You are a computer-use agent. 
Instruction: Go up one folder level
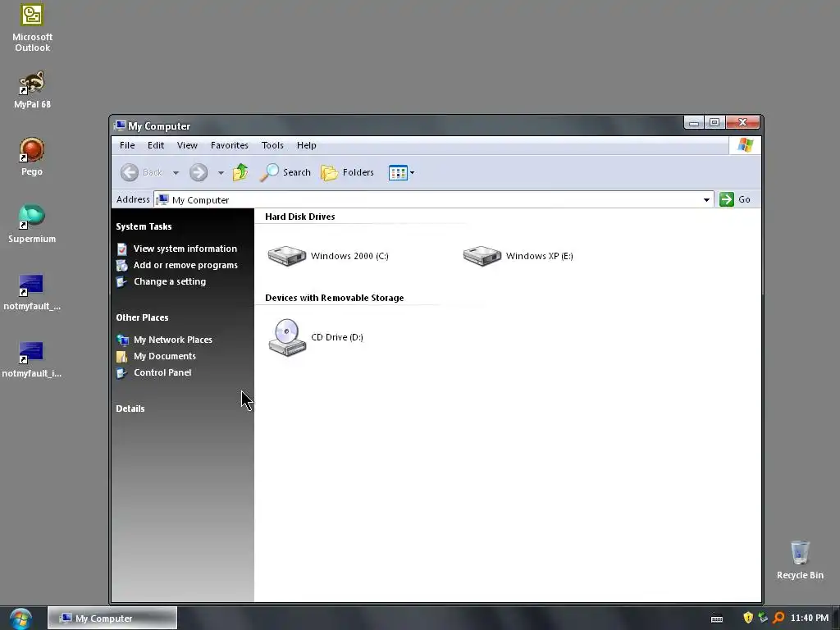tap(240, 172)
